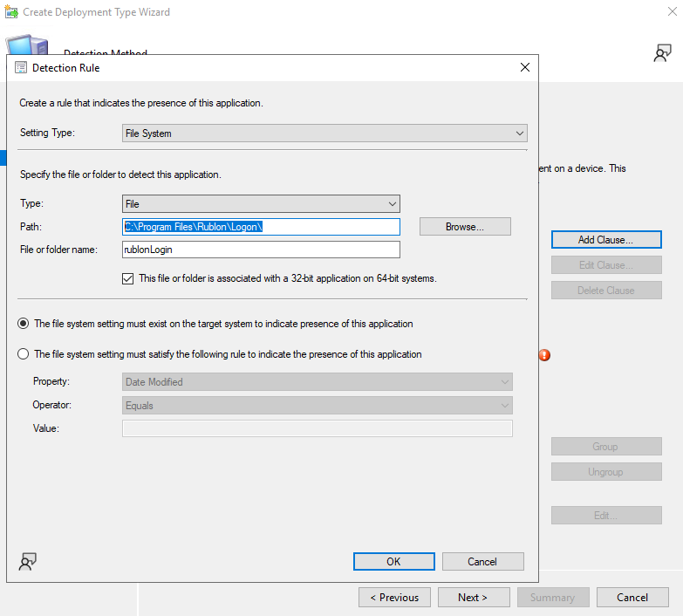Screen dimensions: 683x616
Task: Open the Operator dropdown showing Equals
Action: coord(317,406)
